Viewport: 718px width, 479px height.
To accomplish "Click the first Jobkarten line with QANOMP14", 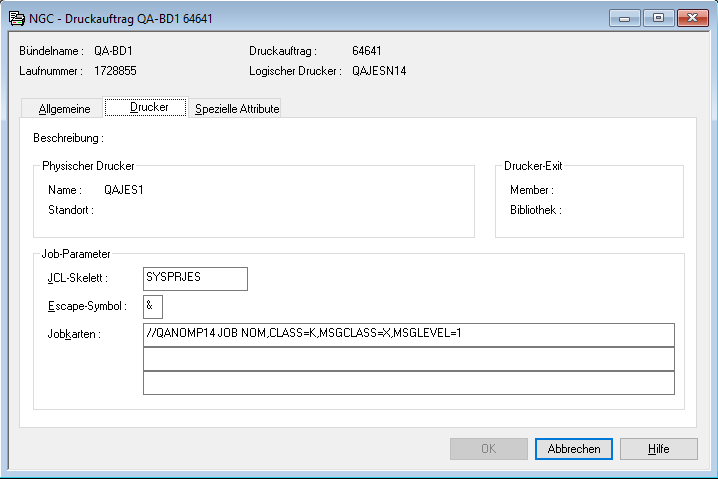I will pyautogui.click(x=408, y=334).
